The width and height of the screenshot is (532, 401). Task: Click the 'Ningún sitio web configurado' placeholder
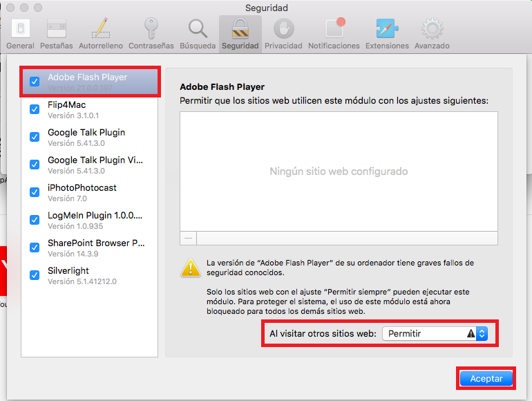click(339, 171)
